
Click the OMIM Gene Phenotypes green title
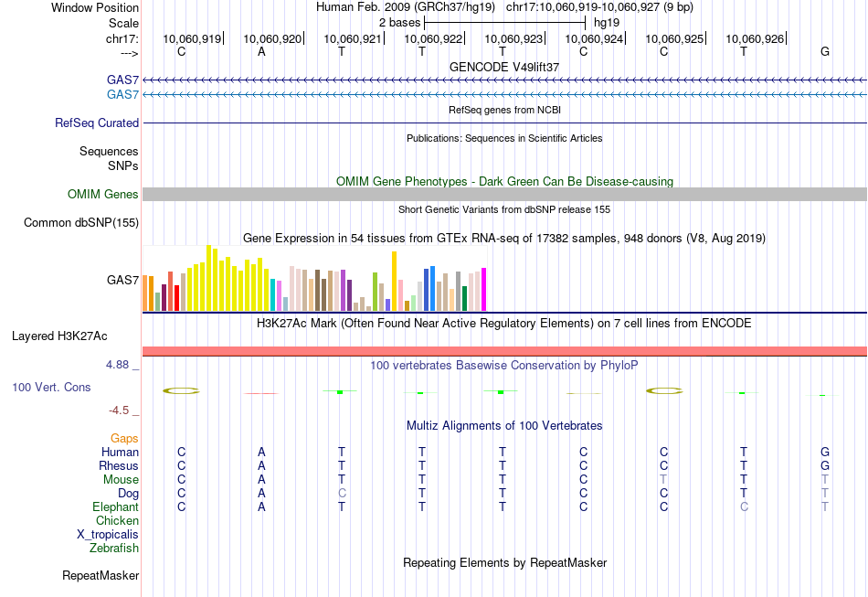coord(504,182)
